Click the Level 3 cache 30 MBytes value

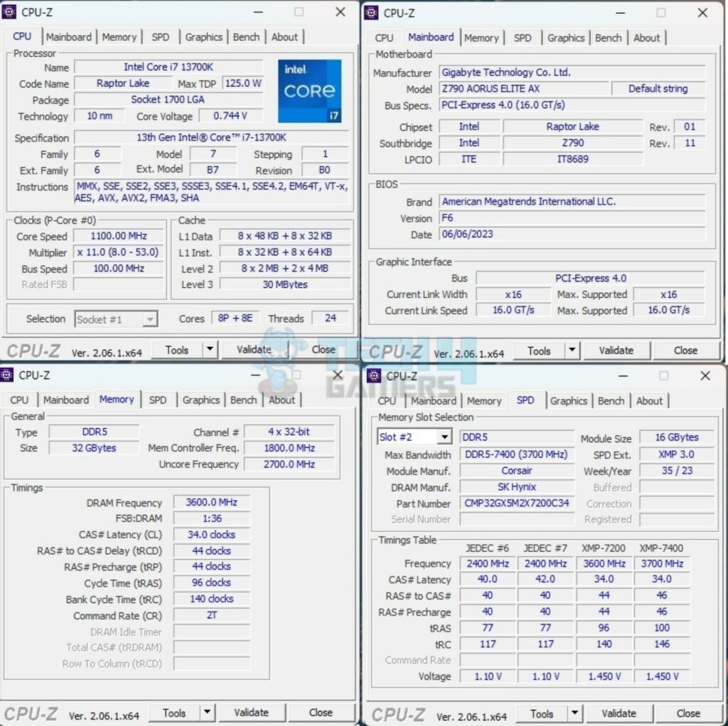(285, 284)
